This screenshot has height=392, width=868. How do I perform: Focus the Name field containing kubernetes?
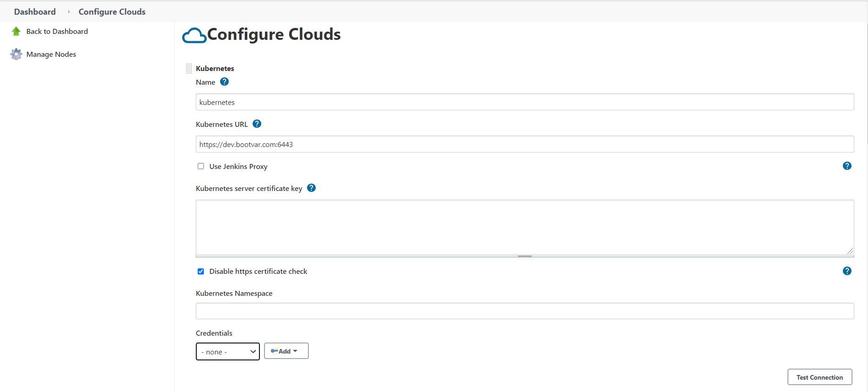click(x=525, y=102)
